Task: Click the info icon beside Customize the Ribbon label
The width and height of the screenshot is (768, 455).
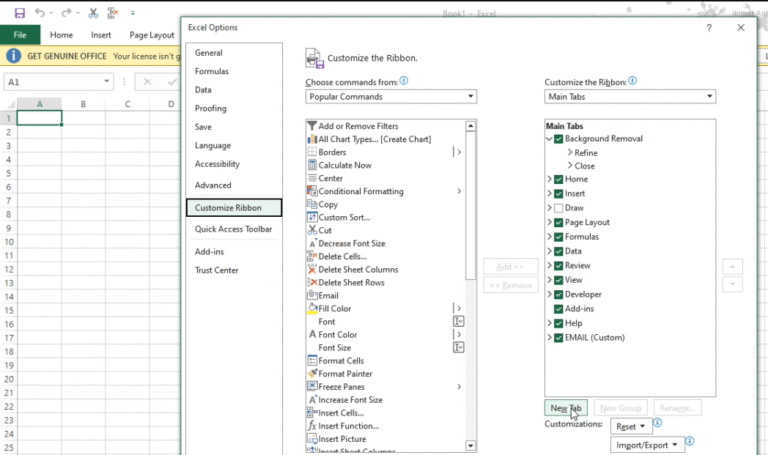Action: [632, 81]
